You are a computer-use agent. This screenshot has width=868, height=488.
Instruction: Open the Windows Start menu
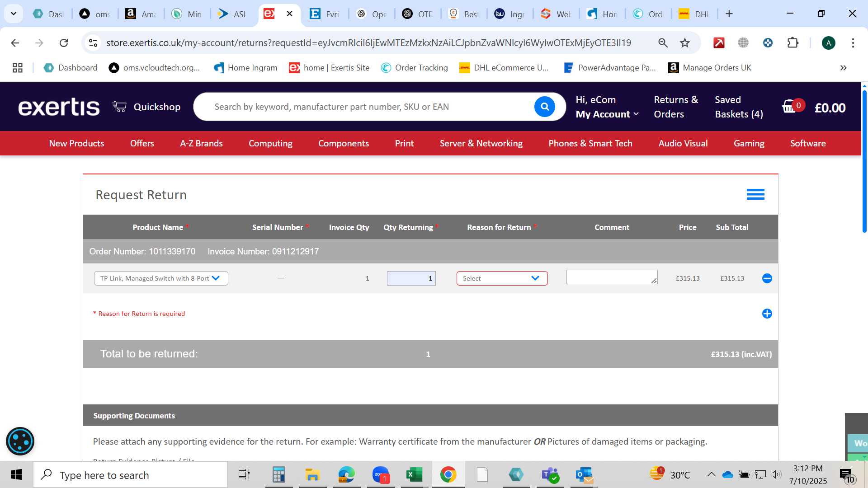16,474
